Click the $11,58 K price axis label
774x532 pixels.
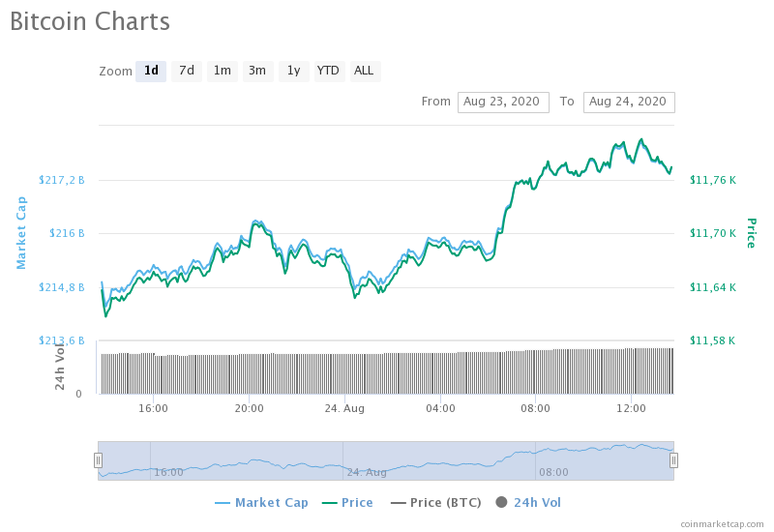712,340
